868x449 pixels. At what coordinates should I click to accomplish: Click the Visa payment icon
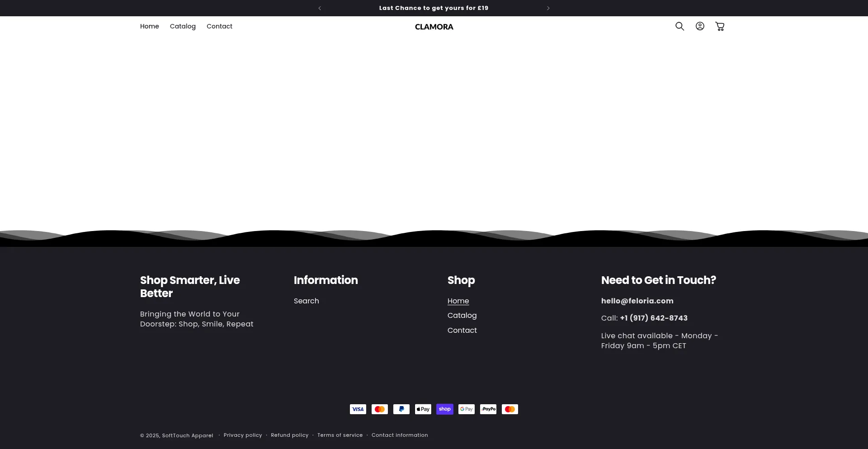pyautogui.click(x=358, y=409)
